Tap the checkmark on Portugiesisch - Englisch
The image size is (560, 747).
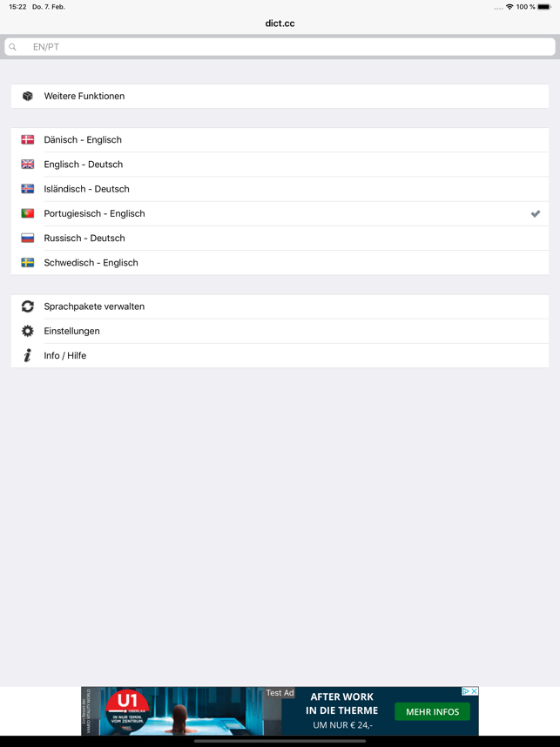click(536, 214)
